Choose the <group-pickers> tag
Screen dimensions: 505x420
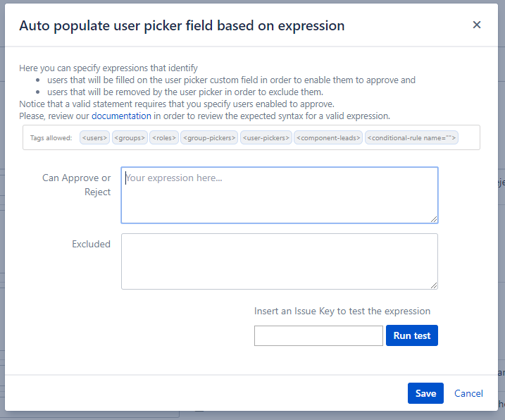coord(208,138)
